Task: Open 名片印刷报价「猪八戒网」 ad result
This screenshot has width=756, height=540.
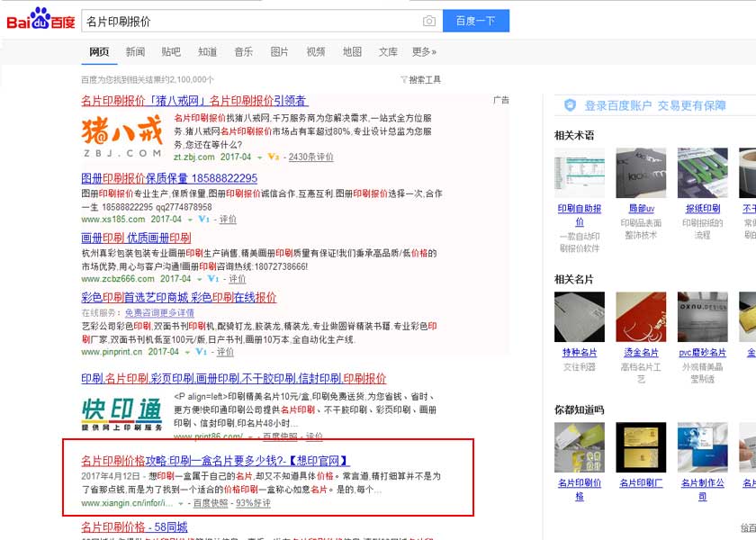Action: [194, 101]
